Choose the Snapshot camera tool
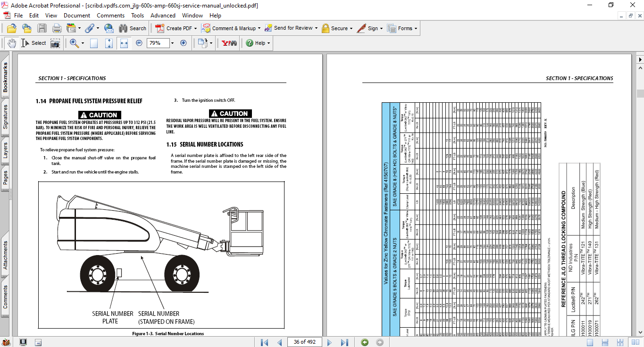 pyautogui.click(x=55, y=43)
